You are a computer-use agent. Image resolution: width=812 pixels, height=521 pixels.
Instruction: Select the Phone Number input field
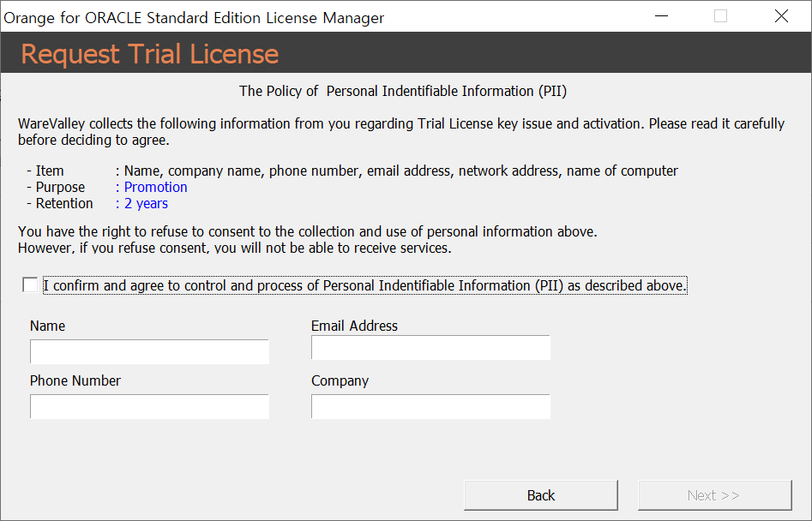(149, 407)
